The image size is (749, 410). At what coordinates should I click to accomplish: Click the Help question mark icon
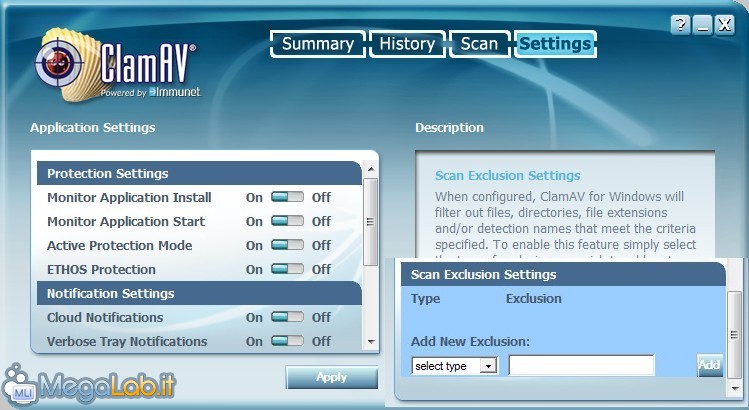(x=681, y=24)
